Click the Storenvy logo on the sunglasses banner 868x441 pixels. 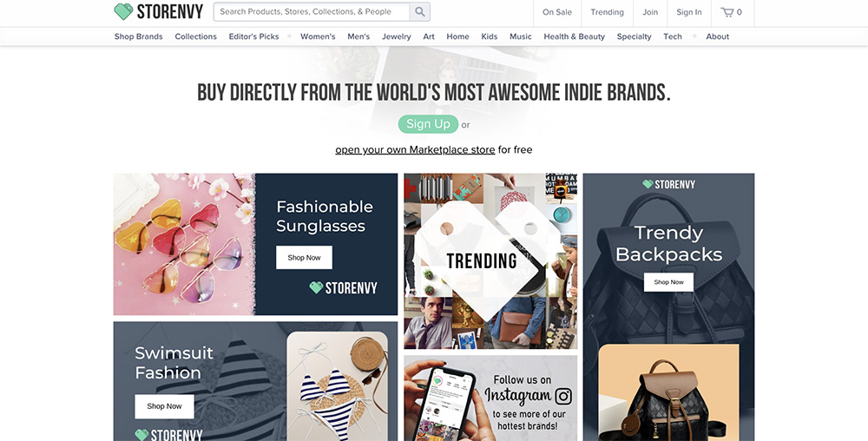pos(343,287)
